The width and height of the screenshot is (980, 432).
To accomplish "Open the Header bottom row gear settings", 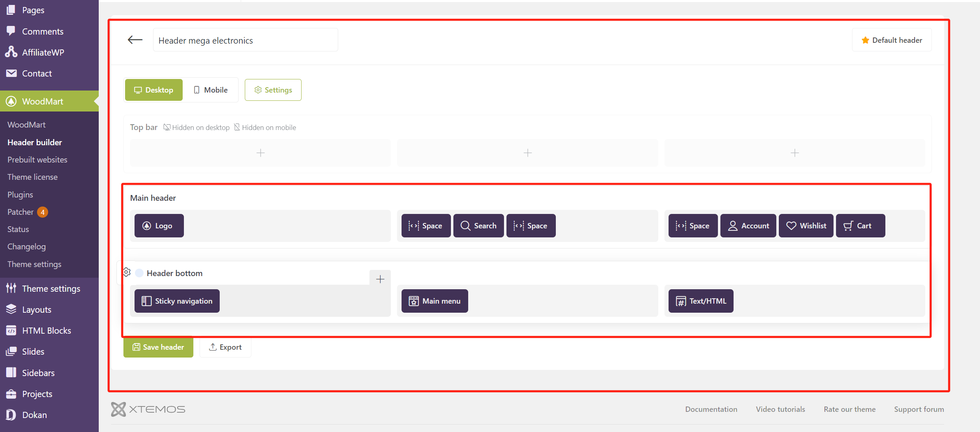I will [127, 272].
